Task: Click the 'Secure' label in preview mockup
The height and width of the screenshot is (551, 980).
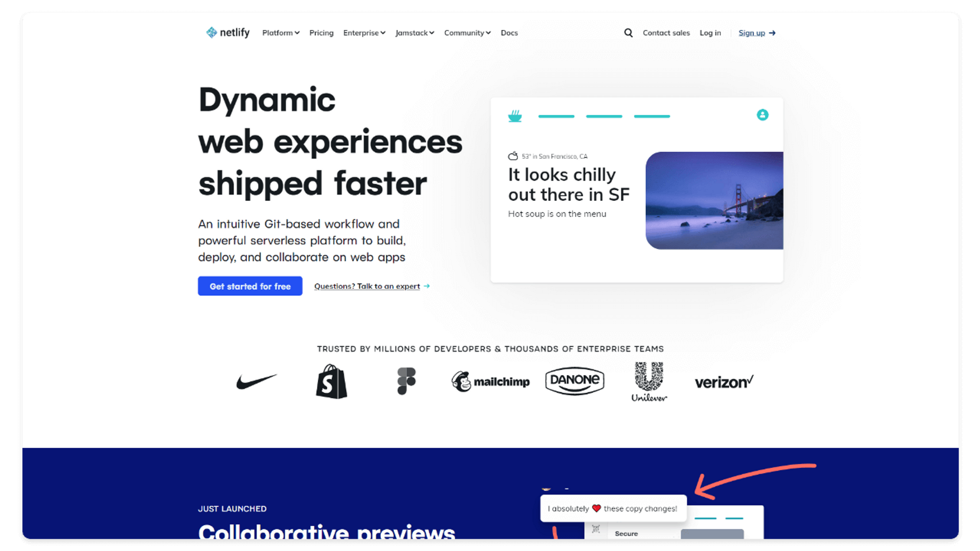Action: pos(626,534)
